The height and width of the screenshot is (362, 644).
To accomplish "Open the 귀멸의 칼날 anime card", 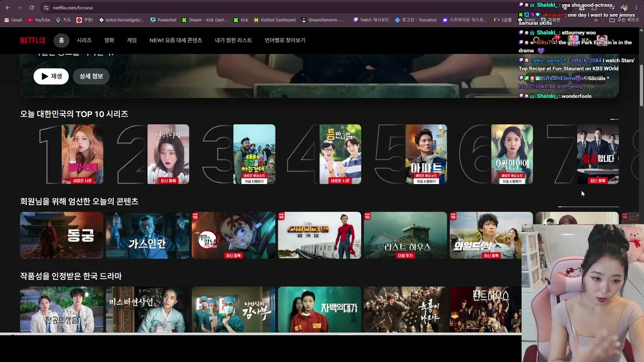I will point(233,235).
